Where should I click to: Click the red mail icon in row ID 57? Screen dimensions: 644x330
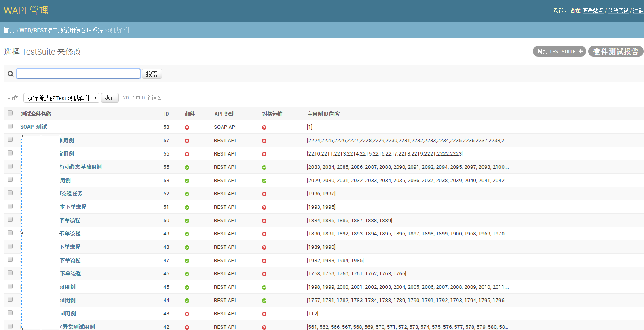click(x=187, y=141)
